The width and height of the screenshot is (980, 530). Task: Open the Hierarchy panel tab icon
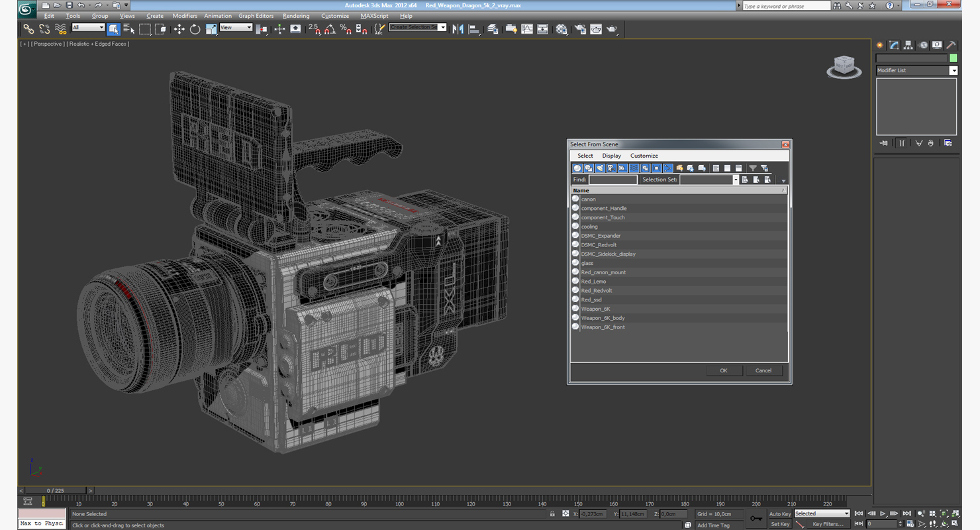point(908,45)
